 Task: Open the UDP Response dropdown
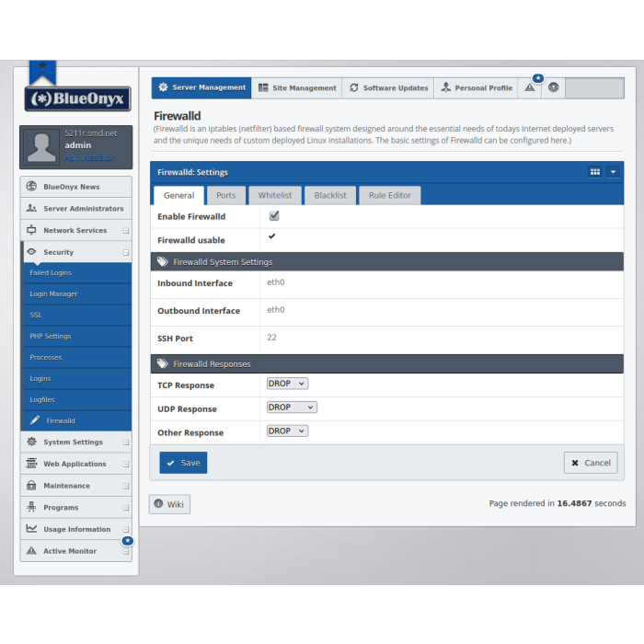[x=292, y=408]
